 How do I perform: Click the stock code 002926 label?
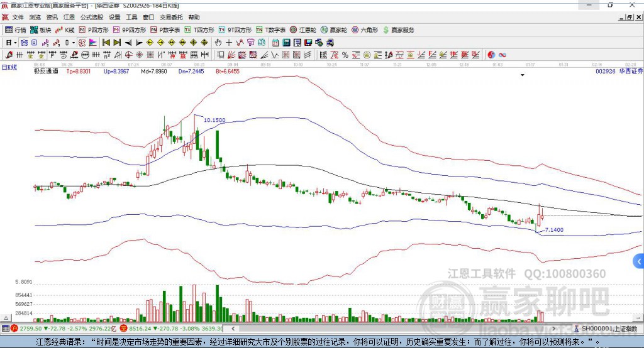coord(606,71)
